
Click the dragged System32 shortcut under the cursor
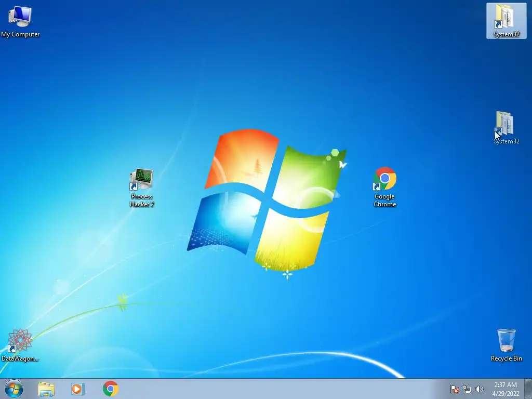[x=506, y=128]
